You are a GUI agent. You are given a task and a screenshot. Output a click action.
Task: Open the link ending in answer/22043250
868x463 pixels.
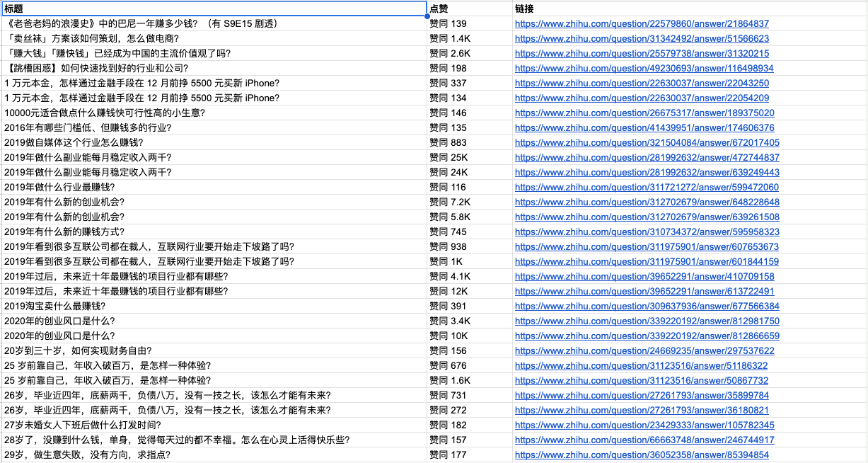tap(642, 83)
